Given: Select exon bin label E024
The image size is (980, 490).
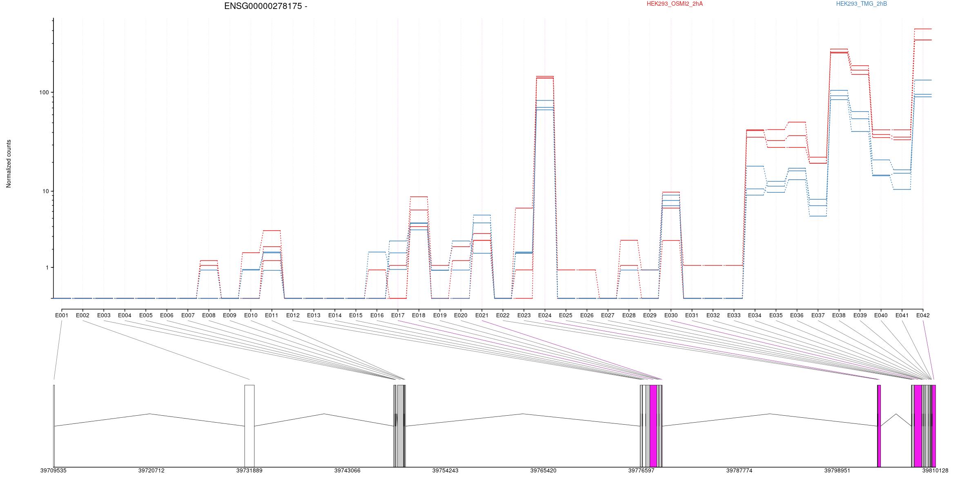Looking at the screenshot, I should 545,315.
